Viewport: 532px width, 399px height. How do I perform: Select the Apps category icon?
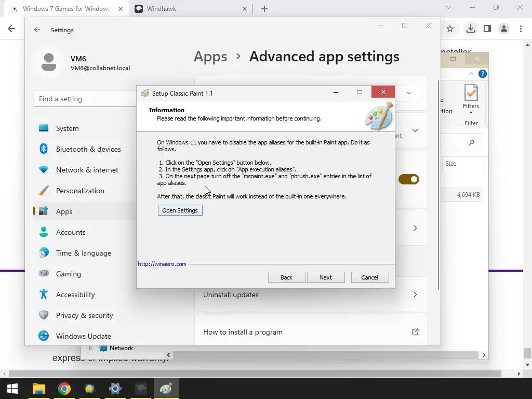coord(44,211)
